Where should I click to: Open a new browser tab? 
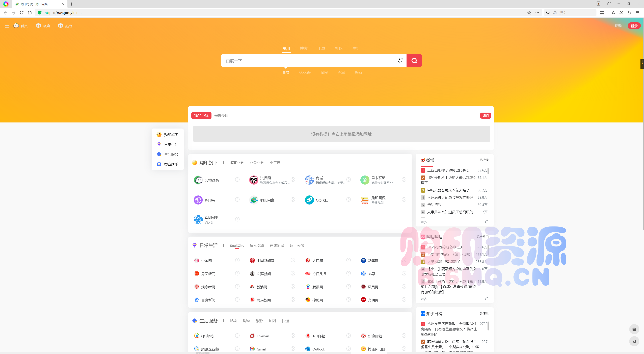tap(71, 4)
